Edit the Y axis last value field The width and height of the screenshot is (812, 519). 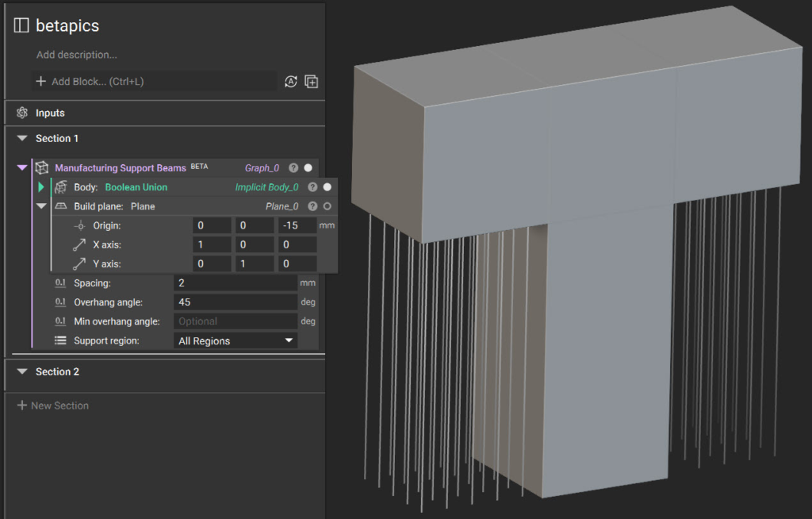297,264
